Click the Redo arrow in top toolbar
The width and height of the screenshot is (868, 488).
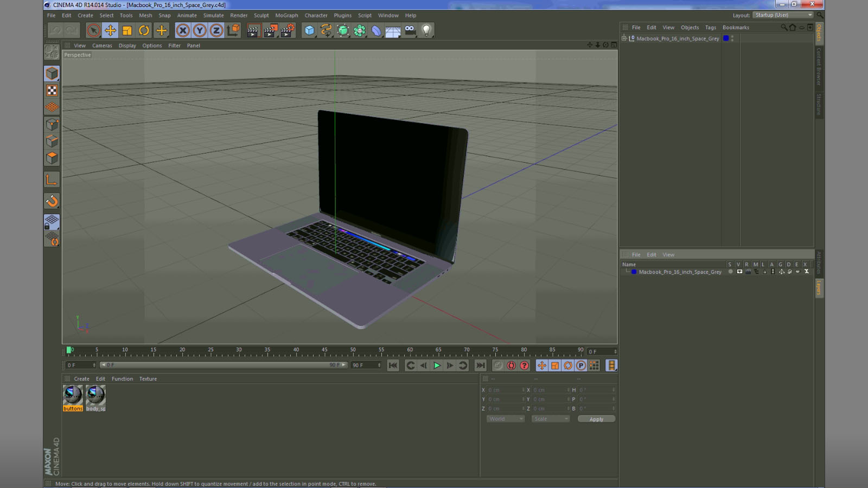(72, 30)
